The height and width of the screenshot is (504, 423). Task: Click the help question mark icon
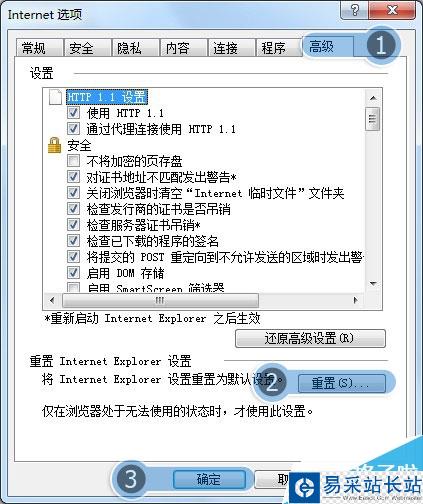(355, 10)
